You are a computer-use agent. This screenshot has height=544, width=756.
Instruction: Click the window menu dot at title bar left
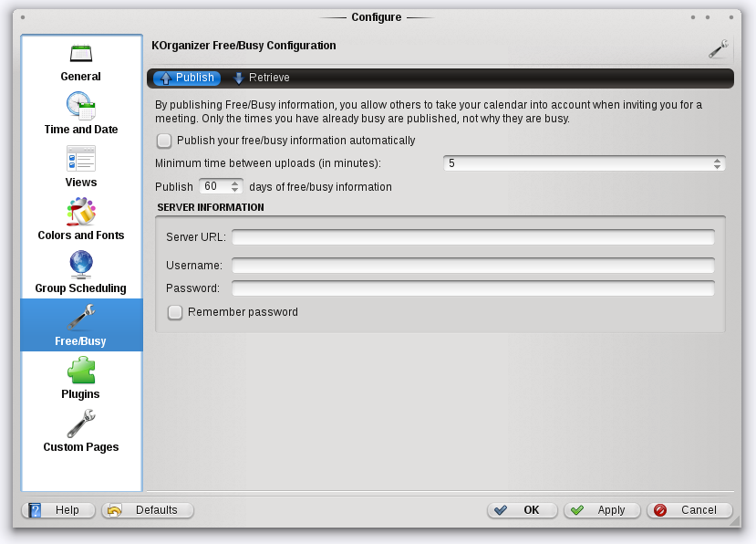(x=23, y=17)
